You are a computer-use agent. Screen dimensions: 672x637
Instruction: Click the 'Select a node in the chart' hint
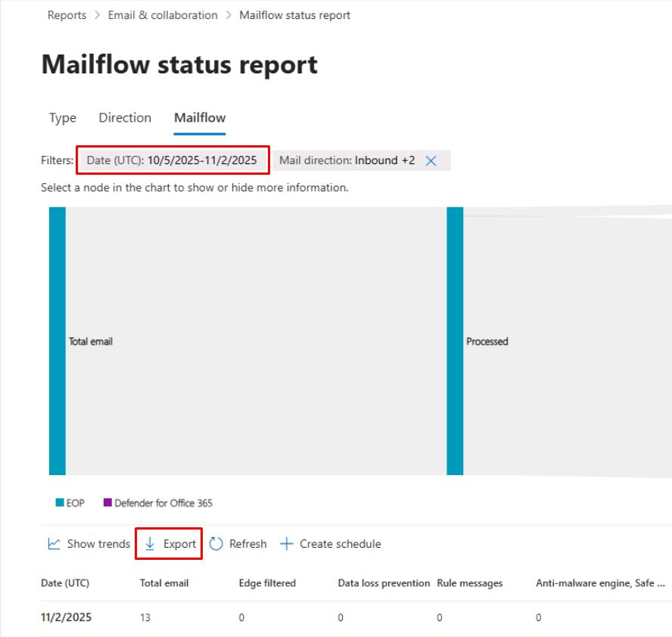[194, 188]
